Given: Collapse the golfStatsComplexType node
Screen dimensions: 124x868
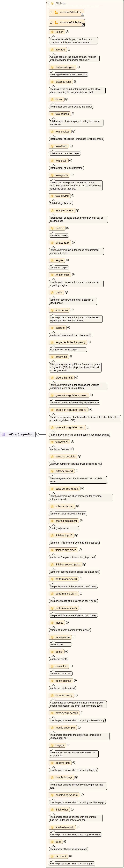Looking at the screenshot, I should [38, 434].
